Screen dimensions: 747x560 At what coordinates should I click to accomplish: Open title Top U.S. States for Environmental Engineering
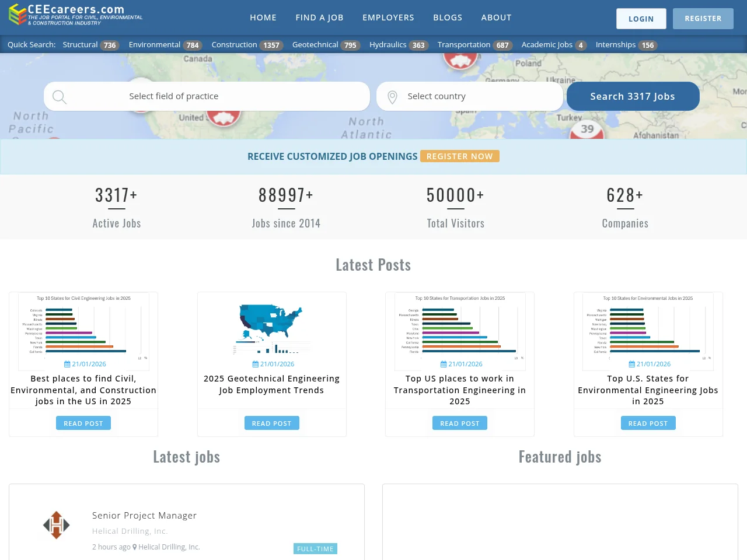pos(648,390)
